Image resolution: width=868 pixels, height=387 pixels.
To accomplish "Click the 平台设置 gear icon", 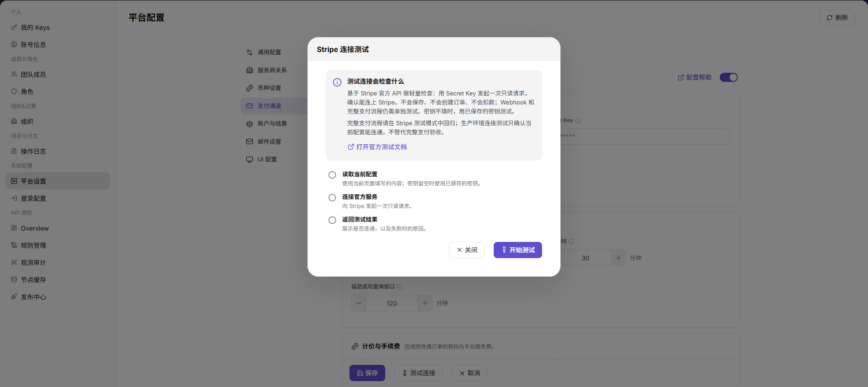I will pyautogui.click(x=14, y=181).
